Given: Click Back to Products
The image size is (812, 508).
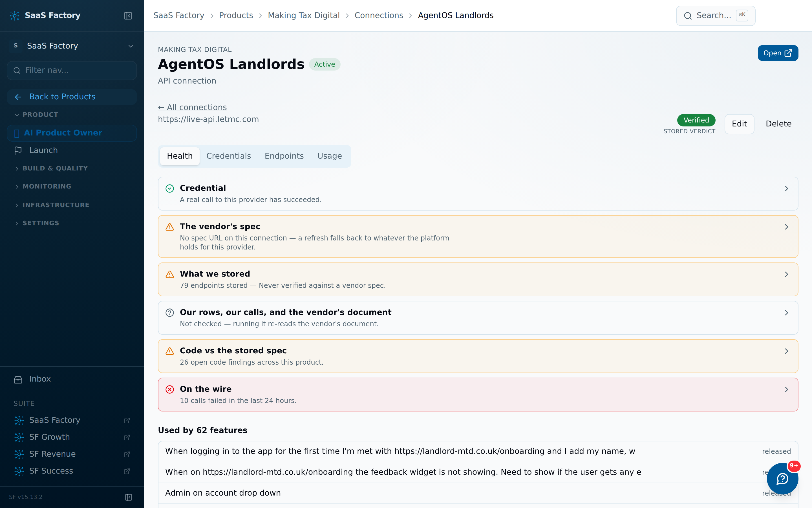Looking at the screenshot, I should point(72,97).
